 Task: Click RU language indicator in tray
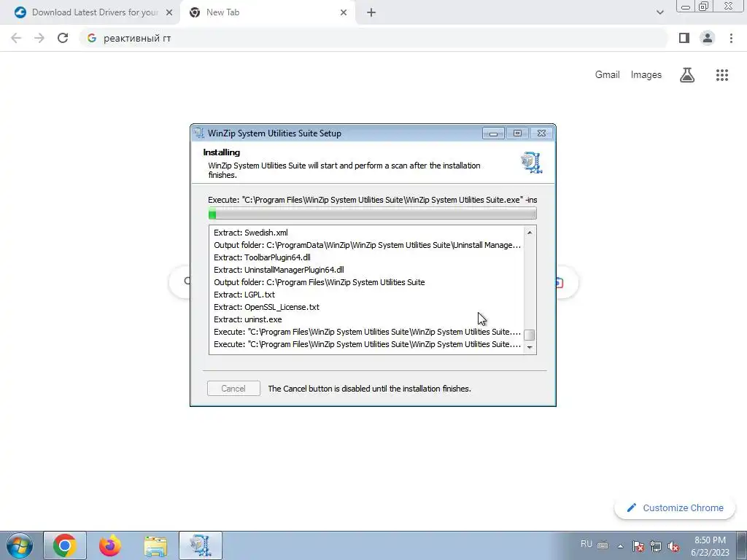(x=587, y=544)
